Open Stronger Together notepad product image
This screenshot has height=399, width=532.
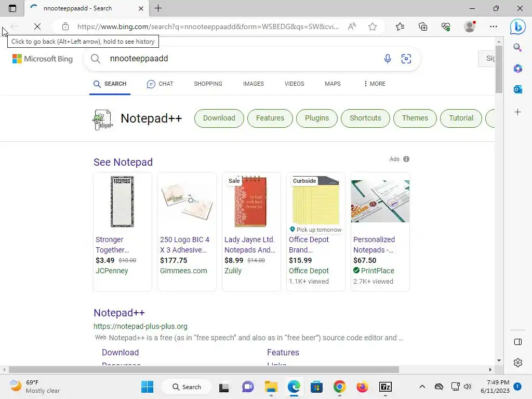point(123,202)
